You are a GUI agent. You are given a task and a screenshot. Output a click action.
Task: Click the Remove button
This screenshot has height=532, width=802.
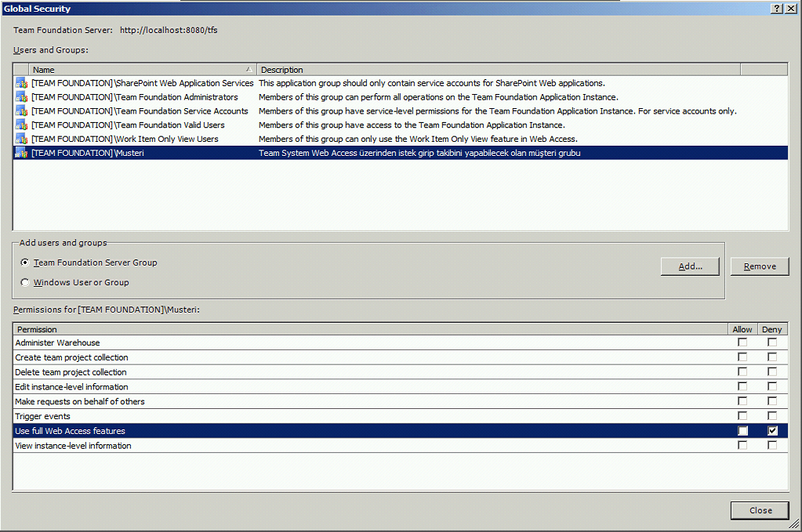coord(760,266)
